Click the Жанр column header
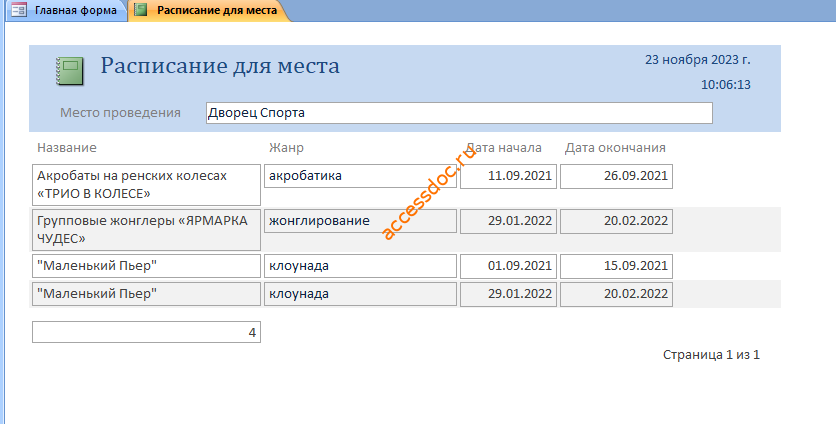Screen dimensions: 836x424 286,148
